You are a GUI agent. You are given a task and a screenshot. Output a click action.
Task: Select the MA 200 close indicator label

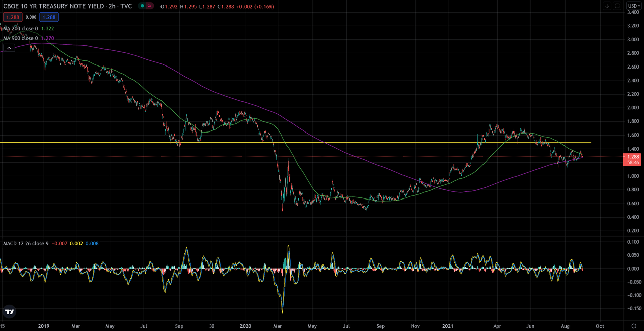click(21, 29)
